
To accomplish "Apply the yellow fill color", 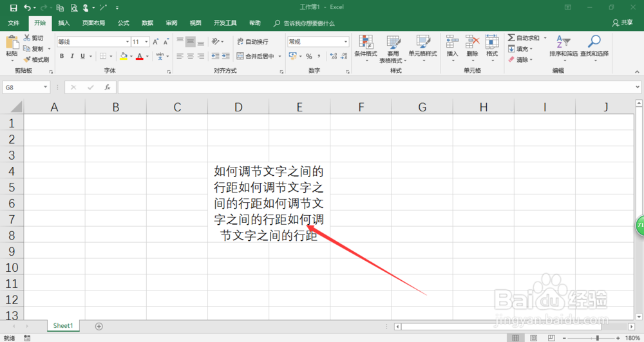I will 124,56.
